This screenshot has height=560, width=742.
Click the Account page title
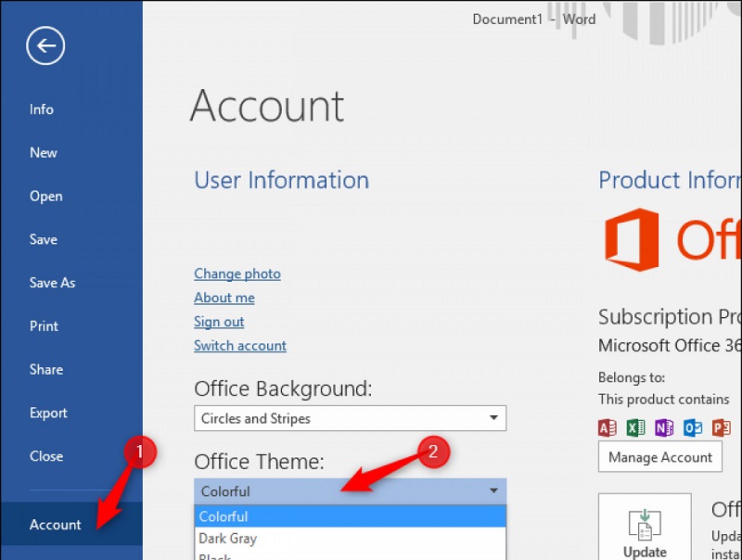pyautogui.click(x=267, y=106)
